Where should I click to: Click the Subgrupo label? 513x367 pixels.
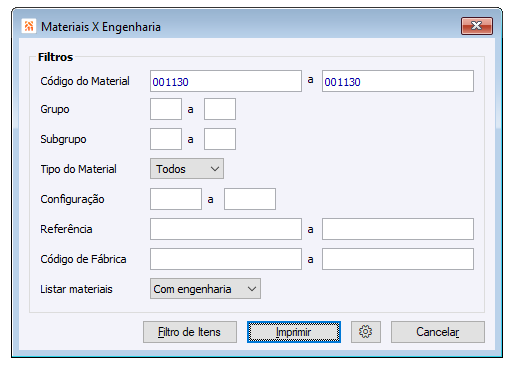63,139
